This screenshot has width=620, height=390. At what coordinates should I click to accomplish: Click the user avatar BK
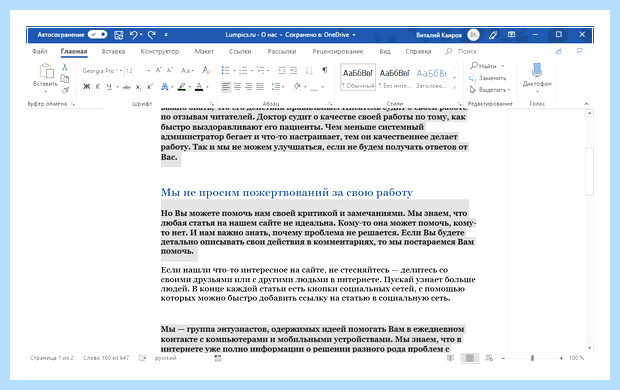pos(473,35)
